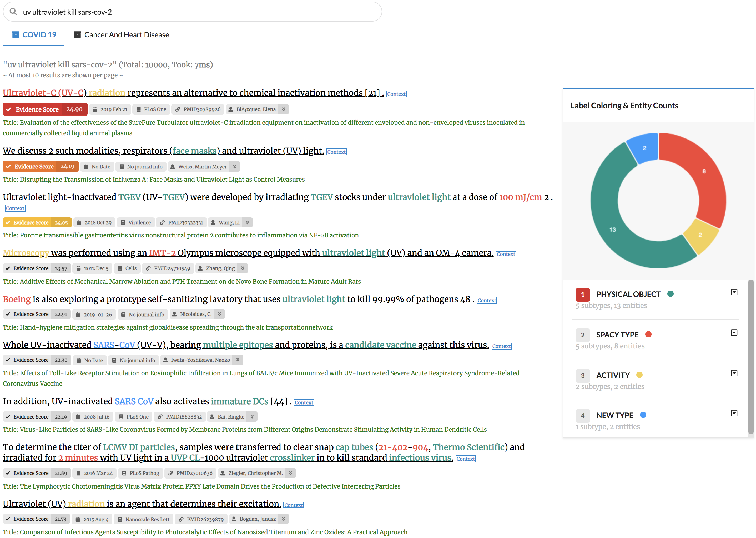Click the journal icon beside Virulence

pyautogui.click(x=123, y=223)
